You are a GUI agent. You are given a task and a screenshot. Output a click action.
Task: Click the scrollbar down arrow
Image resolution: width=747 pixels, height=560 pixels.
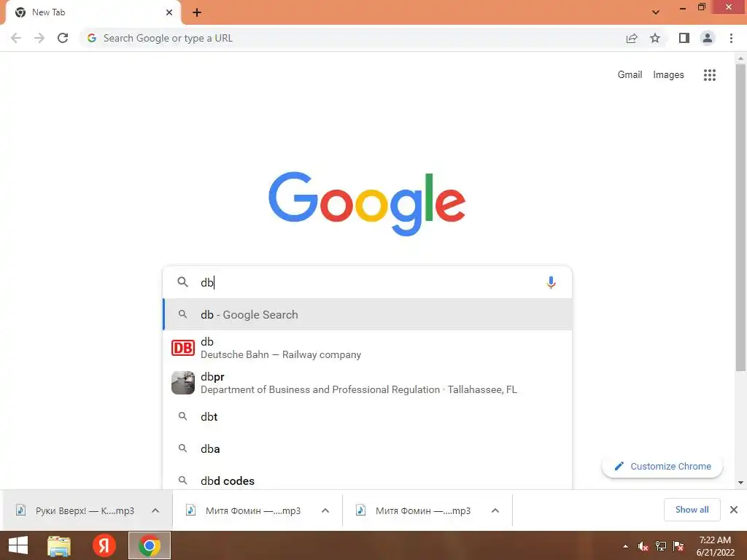740,483
